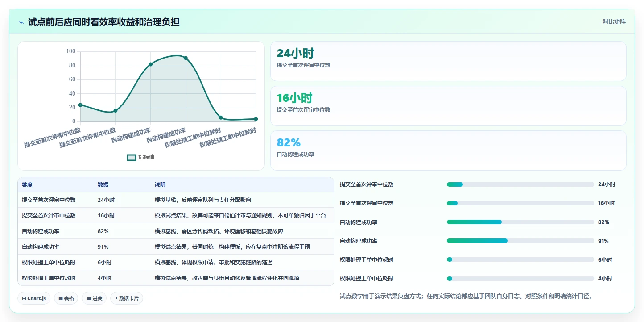Click the 数据卡片 chip
This screenshot has width=644, height=322.
tap(127, 298)
